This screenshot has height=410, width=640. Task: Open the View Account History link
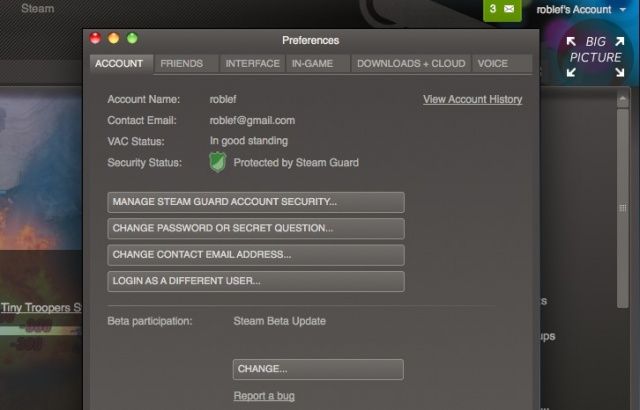click(x=472, y=99)
